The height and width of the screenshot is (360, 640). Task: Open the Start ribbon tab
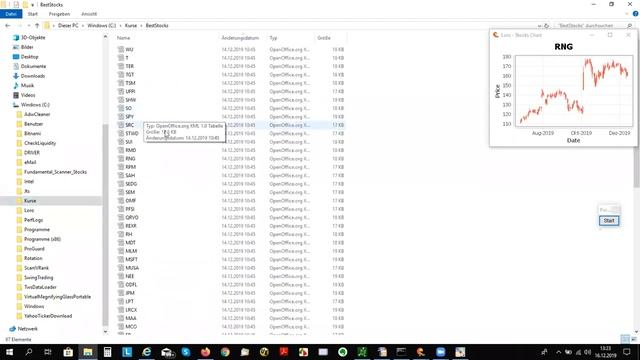(33, 14)
